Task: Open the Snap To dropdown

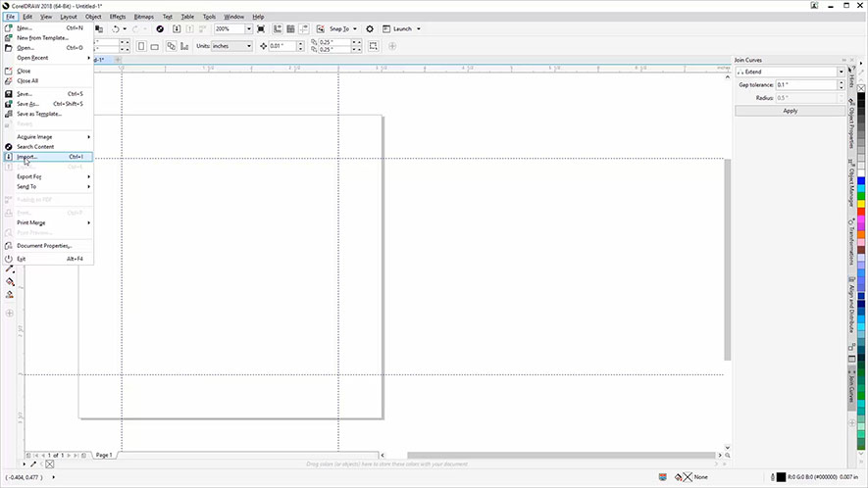Action: tap(355, 29)
